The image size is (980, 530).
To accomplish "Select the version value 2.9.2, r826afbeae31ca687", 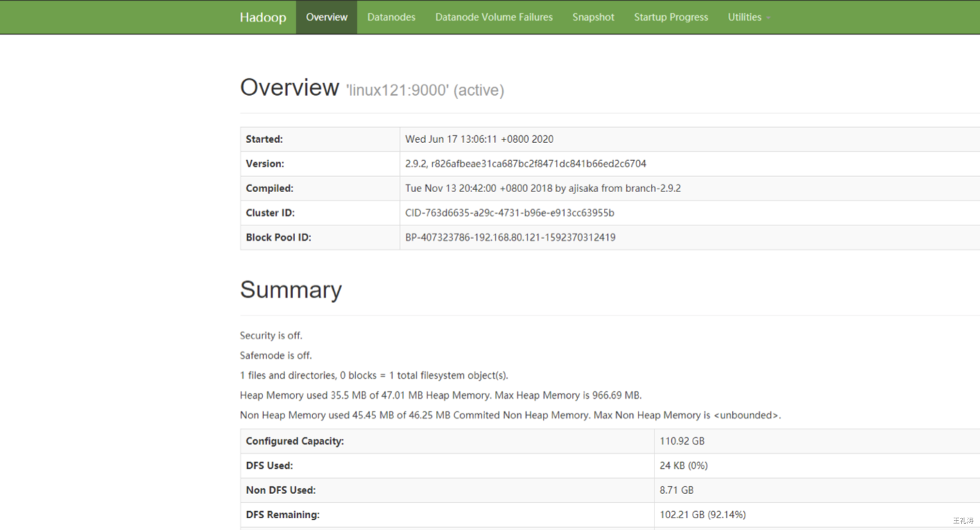I will (x=525, y=164).
